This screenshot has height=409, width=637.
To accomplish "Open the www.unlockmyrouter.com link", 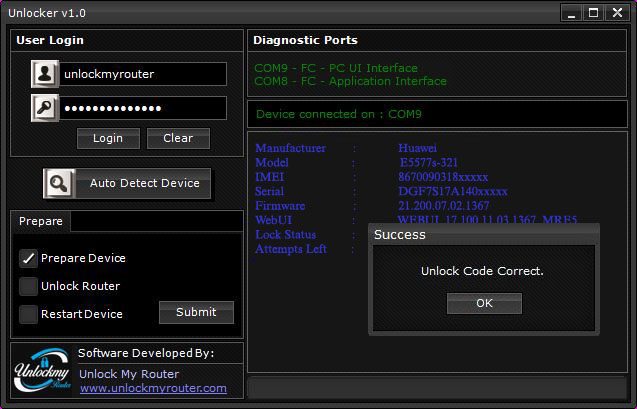I will pyautogui.click(x=153, y=388).
